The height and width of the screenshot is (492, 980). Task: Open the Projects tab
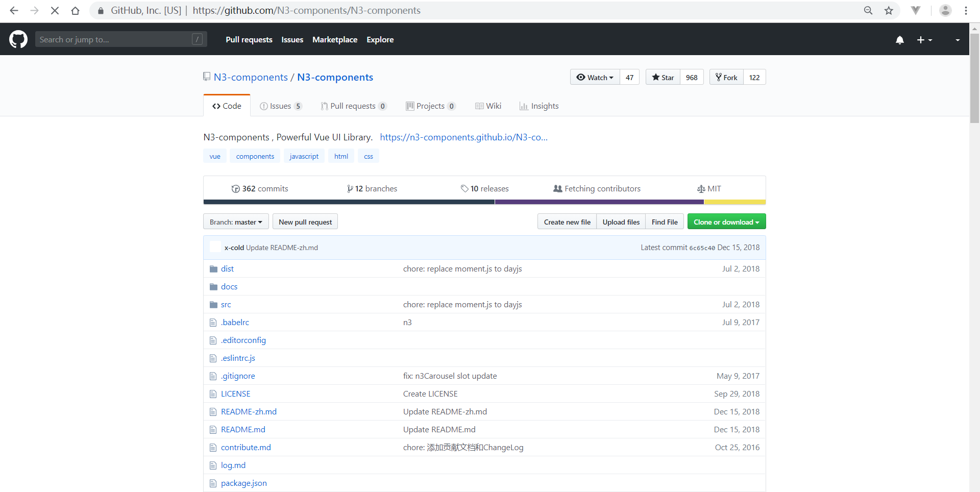coord(430,106)
